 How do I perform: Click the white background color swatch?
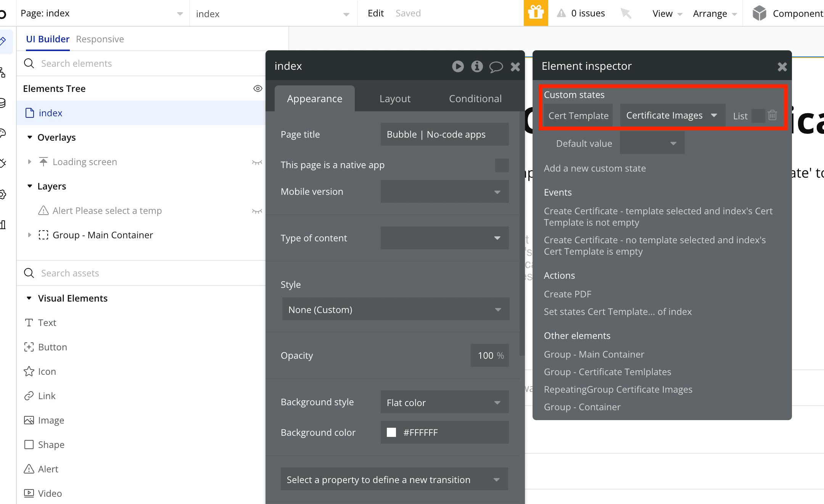click(x=391, y=432)
